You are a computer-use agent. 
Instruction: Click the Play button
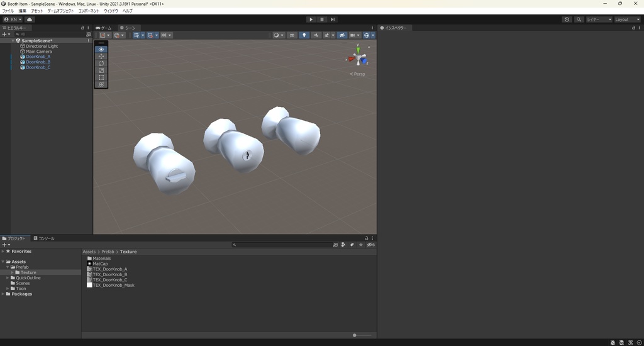click(311, 20)
